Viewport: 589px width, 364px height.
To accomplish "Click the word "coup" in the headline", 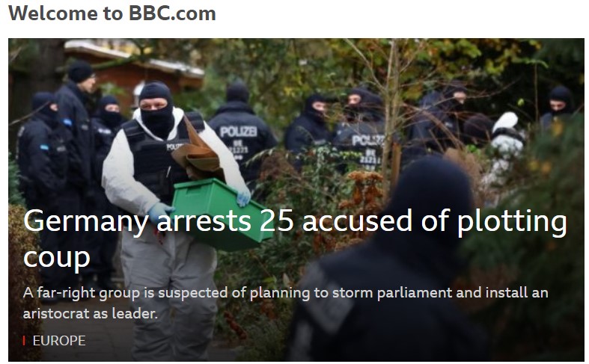I will coord(57,259).
